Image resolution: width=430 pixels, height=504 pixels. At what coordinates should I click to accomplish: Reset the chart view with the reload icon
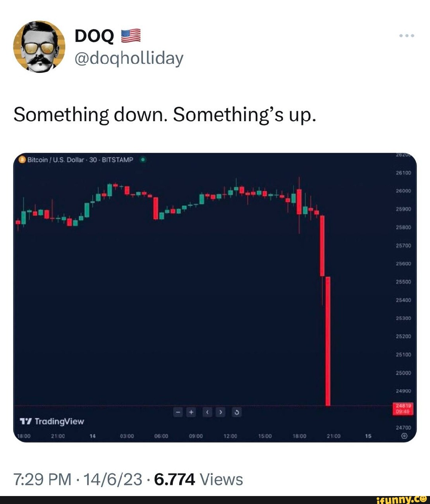pyautogui.click(x=236, y=412)
